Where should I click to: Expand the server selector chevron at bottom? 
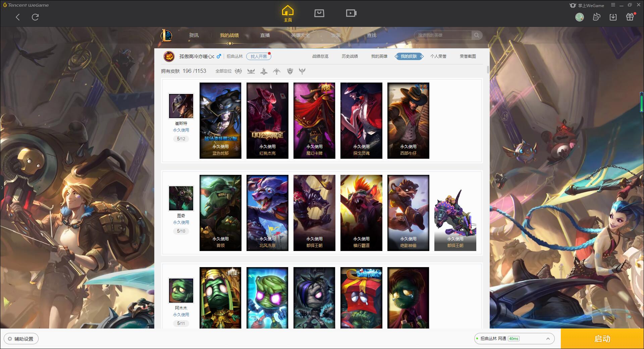tap(548, 339)
